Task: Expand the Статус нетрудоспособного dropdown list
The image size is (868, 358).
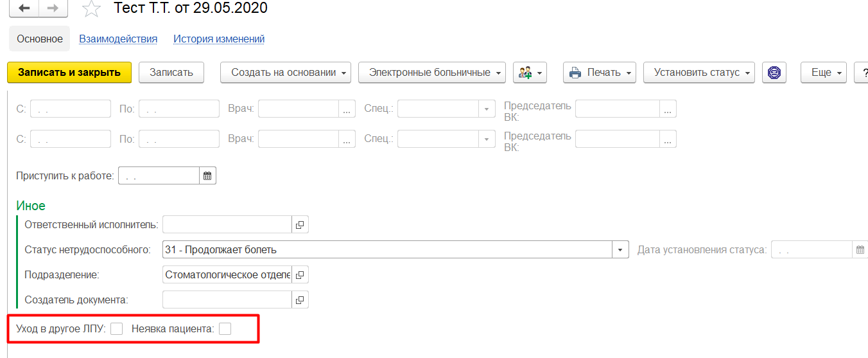Action: 620,249
